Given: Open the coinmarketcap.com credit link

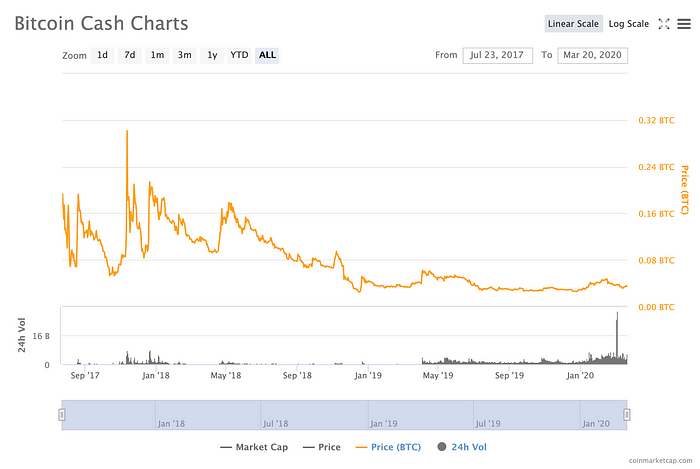Looking at the screenshot, I should pos(660,461).
